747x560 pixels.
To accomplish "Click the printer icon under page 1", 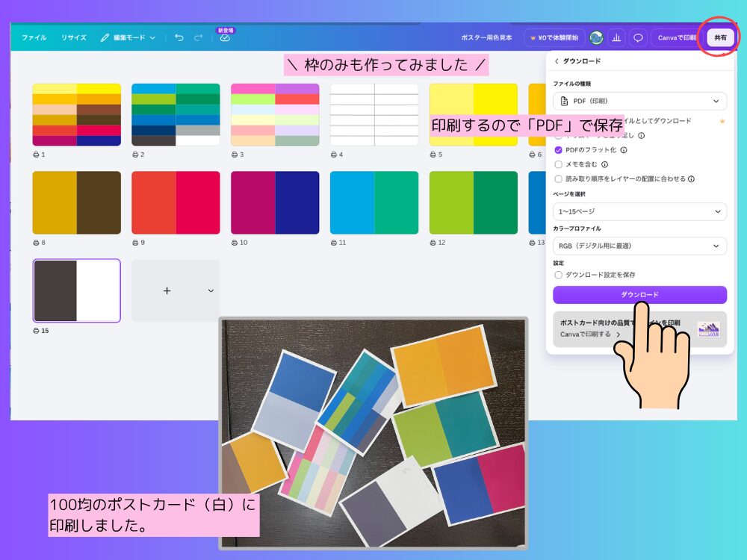I will click(36, 155).
